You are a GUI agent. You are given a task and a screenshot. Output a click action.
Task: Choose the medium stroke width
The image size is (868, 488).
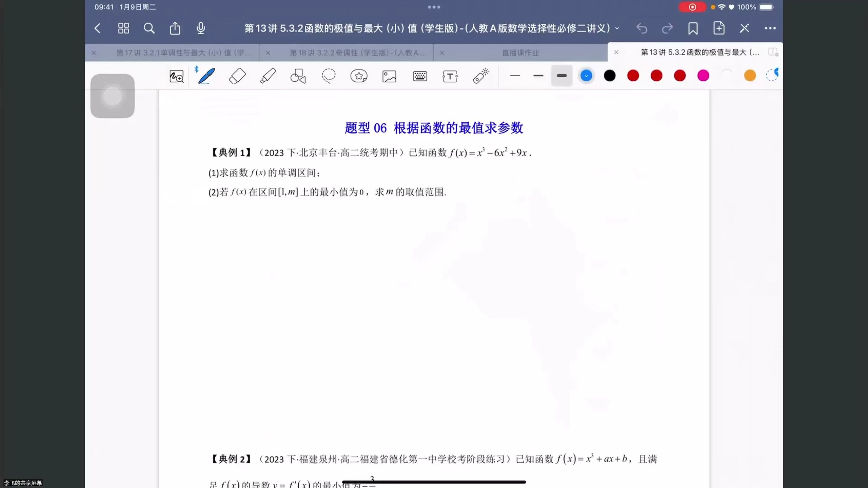(538, 76)
